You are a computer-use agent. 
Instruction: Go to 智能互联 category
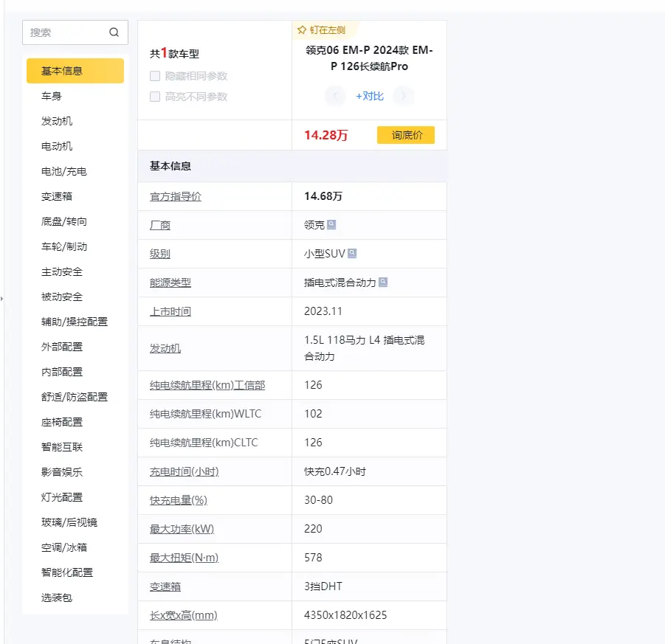[x=62, y=447]
